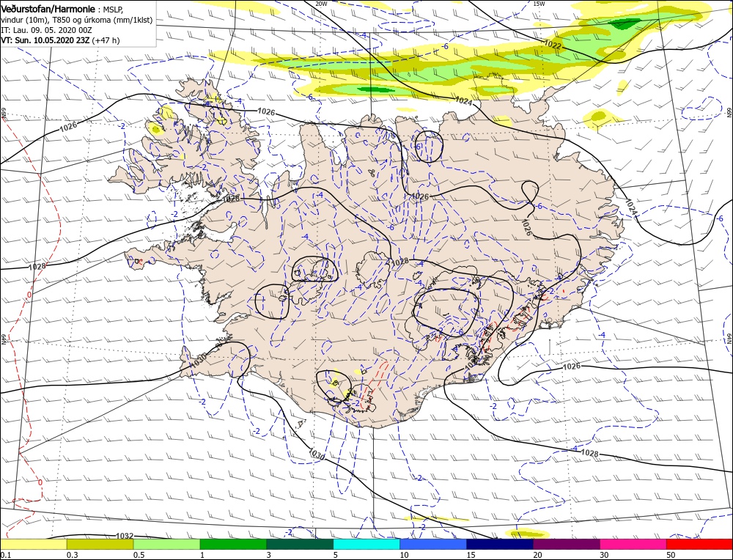Click the pale yellow 0.1 precipitation legend swatch
The image size is (733, 560).
[33, 544]
